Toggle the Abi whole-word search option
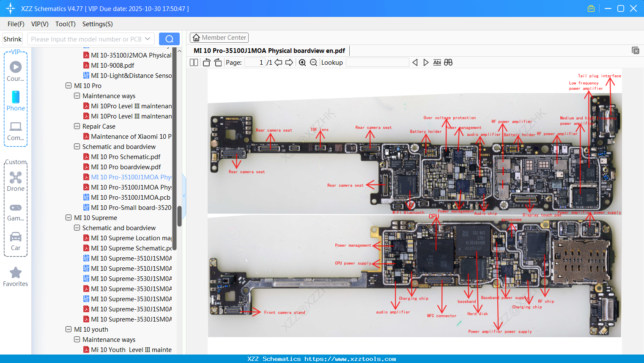The image size is (644, 363). (x=437, y=62)
